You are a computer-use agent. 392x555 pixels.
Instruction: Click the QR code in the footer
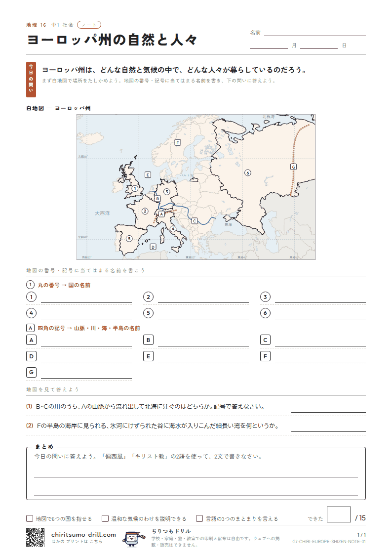pos(36,537)
